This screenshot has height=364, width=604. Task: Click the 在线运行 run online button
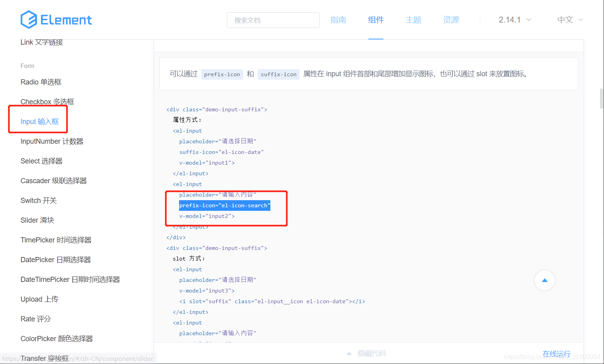557,354
